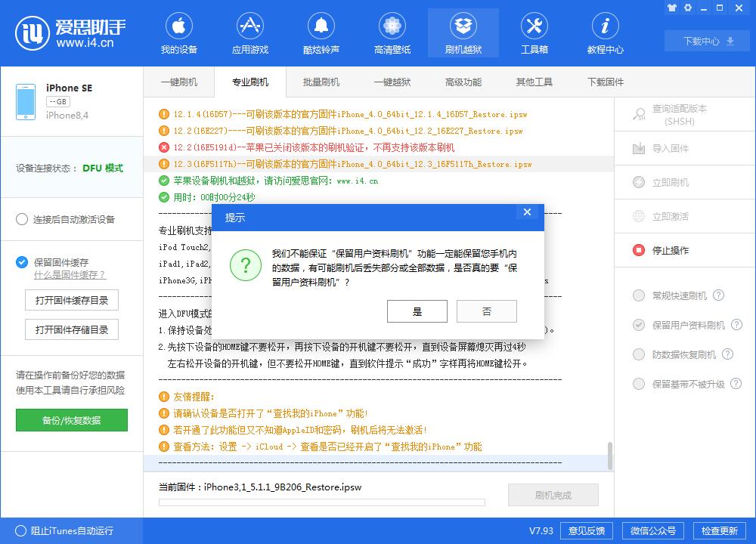Click 意见反馈 feedback button
Viewport: 756px width, 544px height.
(x=587, y=530)
